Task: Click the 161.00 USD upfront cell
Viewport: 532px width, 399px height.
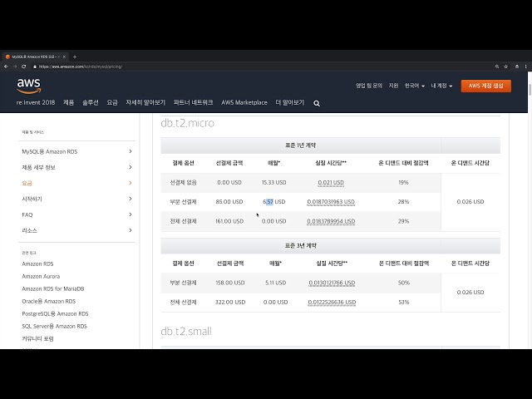Action: 229,221
